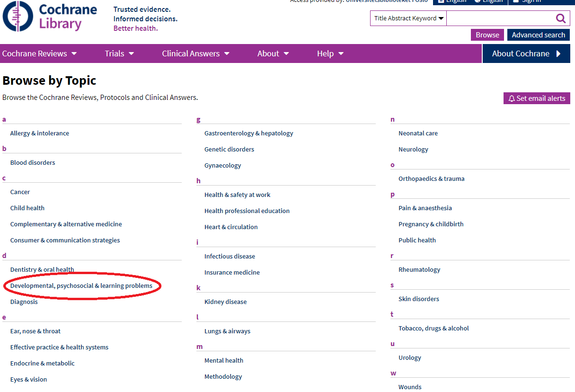Image resolution: width=575 pixels, height=392 pixels.
Task: Open the Child health topic
Action: pos(27,208)
